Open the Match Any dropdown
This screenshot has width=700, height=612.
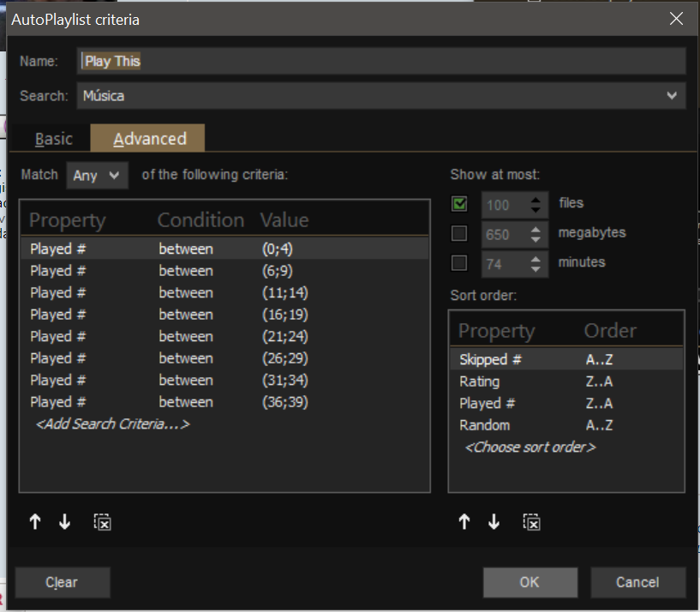pyautogui.click(x=97, y=175)
